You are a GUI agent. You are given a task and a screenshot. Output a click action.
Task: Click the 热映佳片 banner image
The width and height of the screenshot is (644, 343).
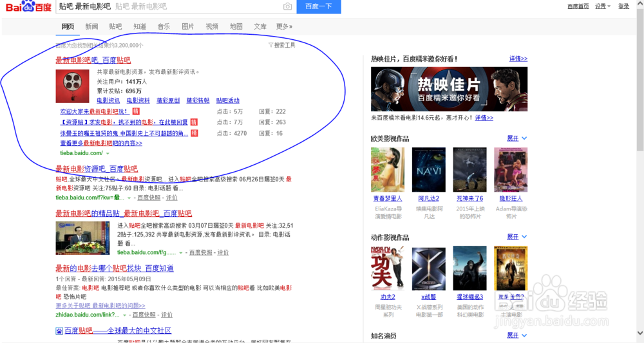point(449,89)
